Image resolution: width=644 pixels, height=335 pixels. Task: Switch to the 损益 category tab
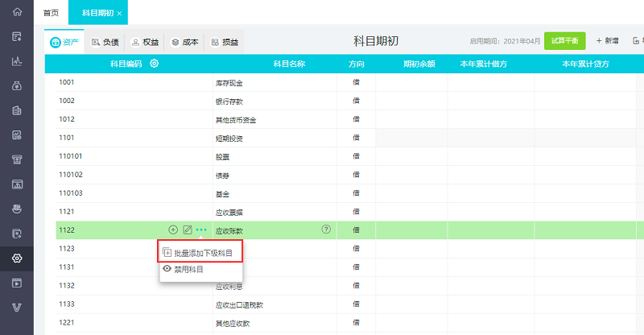[x=225, y=42]
